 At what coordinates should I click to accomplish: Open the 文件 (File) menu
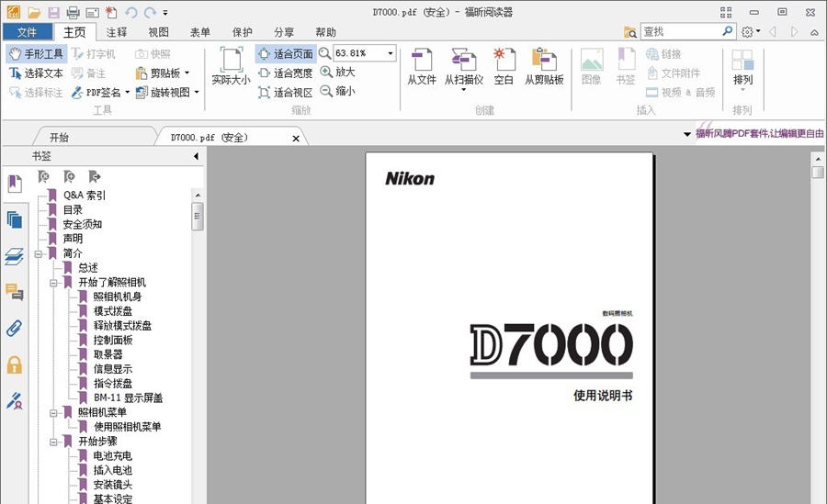point(28,32)
